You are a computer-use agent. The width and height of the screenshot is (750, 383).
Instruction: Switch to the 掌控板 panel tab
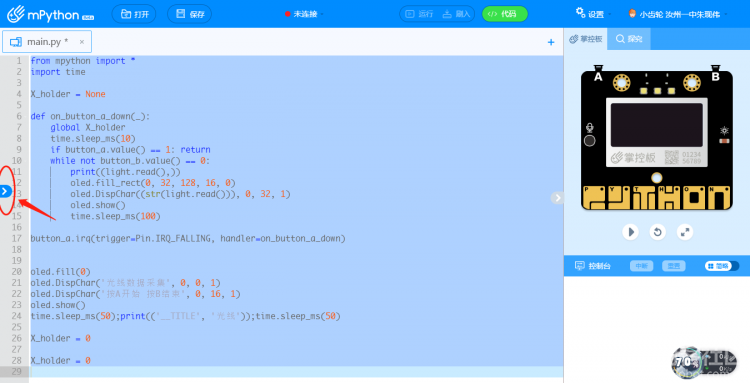586,39
